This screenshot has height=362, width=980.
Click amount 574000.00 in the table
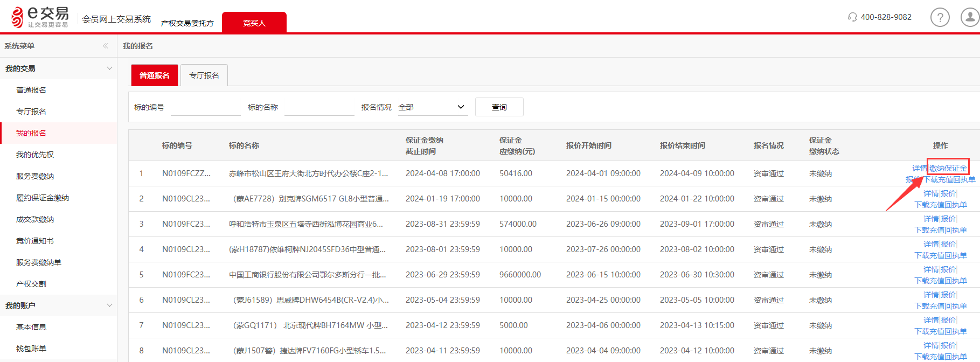coord(518,224)
